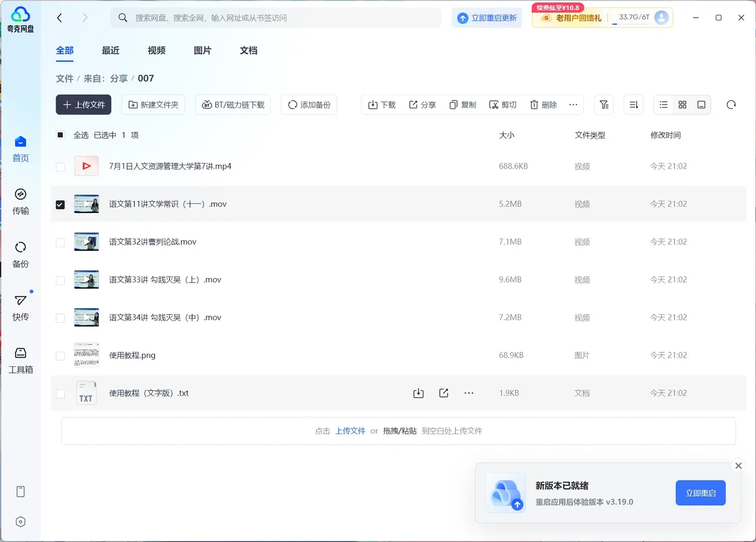
Task: Switch to grid view layout icon
Action: pos(682,104)
